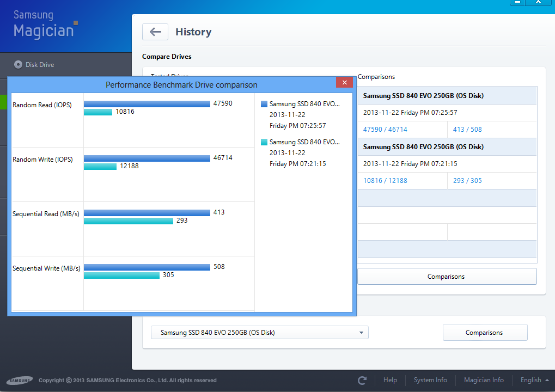Click the Comparisons button below the comparison list
Viewport: 555px width, 392px height.
[x=447, y=277]
